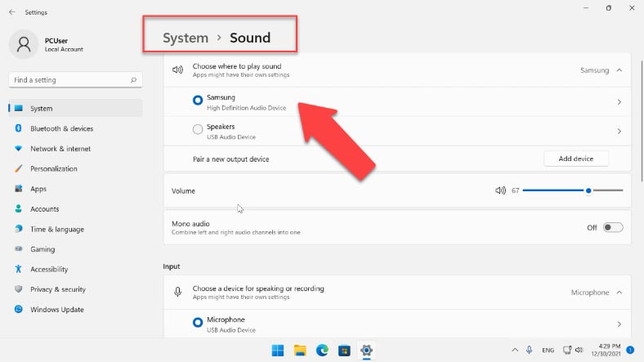Open System in the sidebar
Screen dimensions: 644x362
pyautogui.click(x=75, y=109)
